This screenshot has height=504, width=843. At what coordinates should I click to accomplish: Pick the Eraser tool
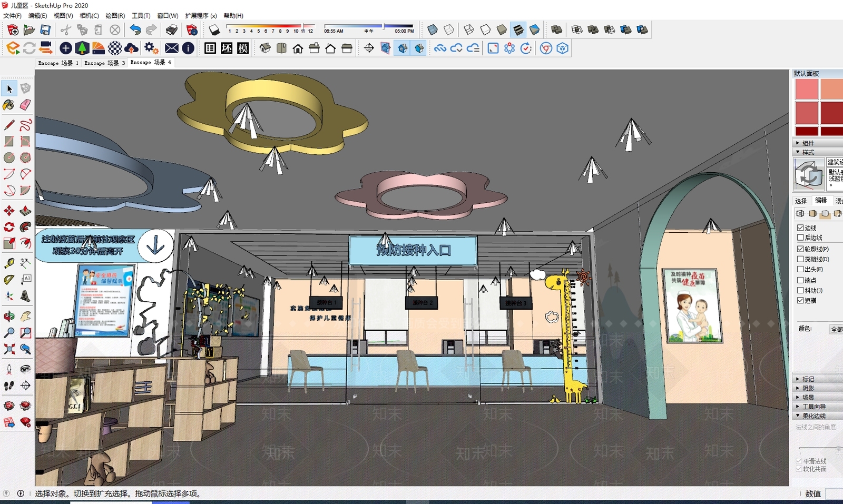(x=25, y=105)
